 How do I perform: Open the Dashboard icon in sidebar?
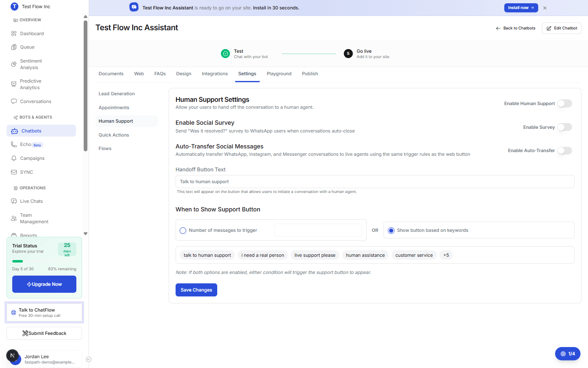click(x=14, y=34)
